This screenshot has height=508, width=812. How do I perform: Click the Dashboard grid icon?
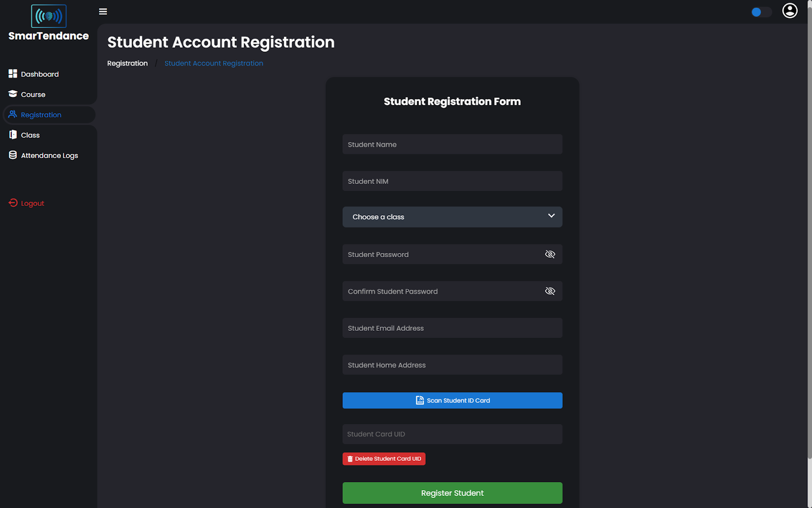tap(13, 74)
